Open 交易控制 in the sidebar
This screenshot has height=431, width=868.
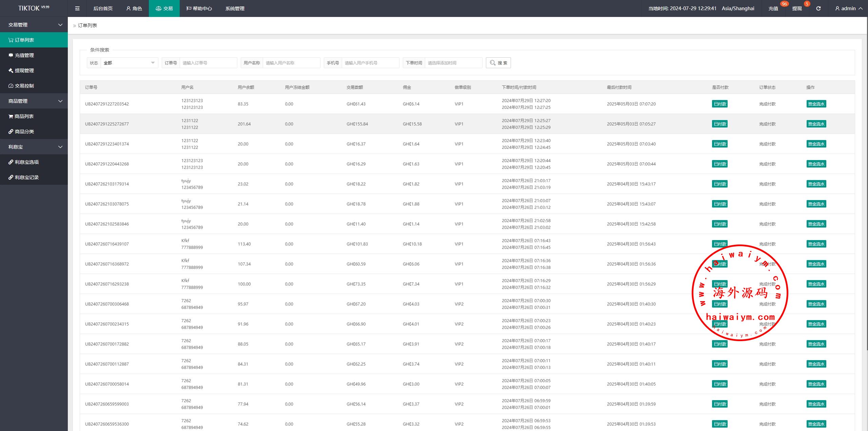click(24, 86)
